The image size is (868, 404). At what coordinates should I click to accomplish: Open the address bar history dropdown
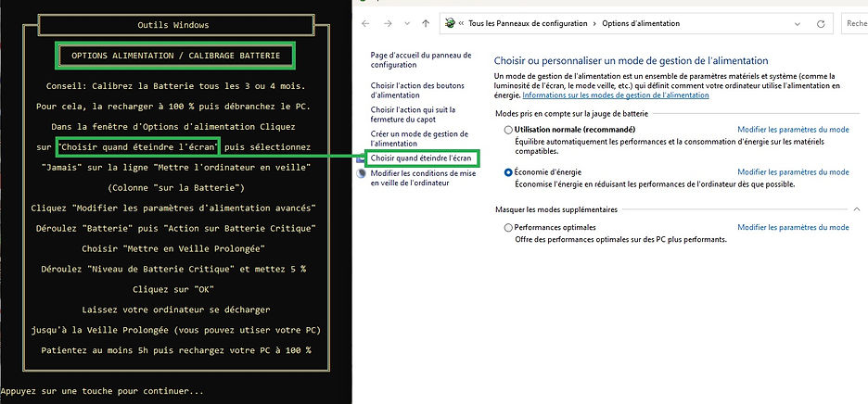tap(798, 24)
